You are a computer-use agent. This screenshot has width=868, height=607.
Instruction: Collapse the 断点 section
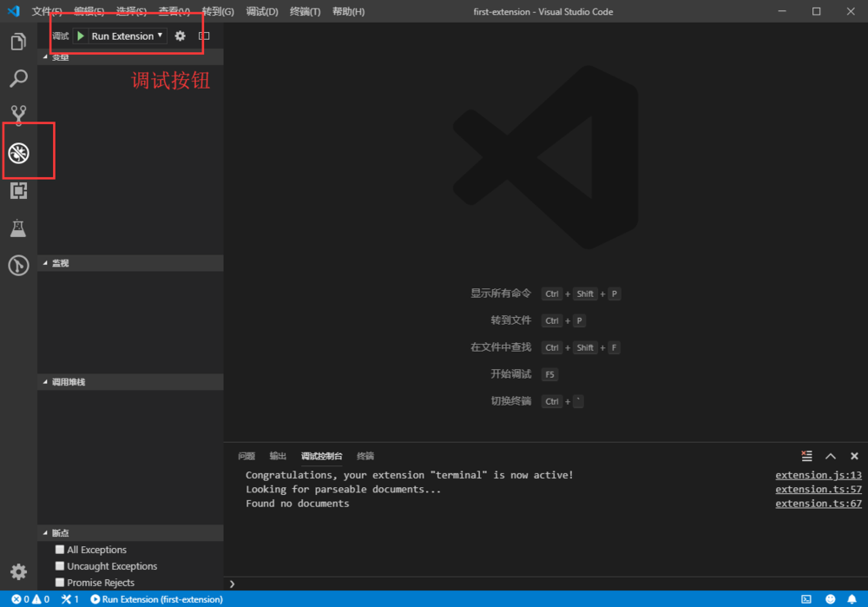130,533
